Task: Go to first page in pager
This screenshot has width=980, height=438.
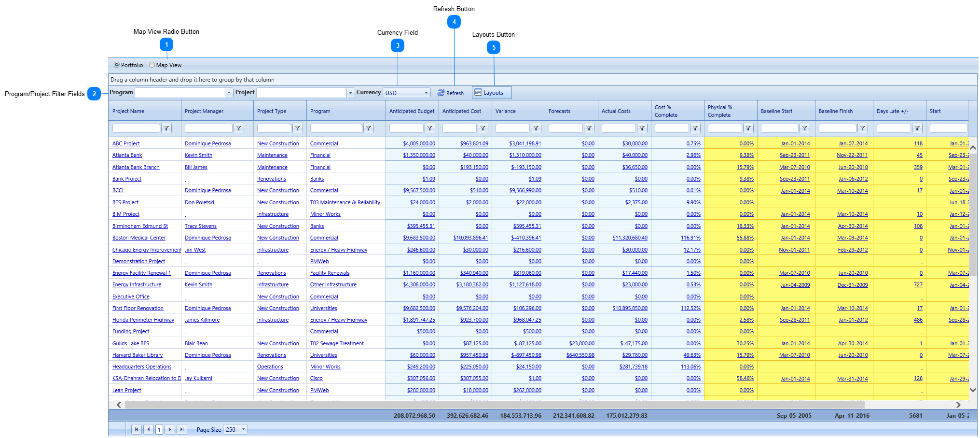Action: [x=137, y=429]
